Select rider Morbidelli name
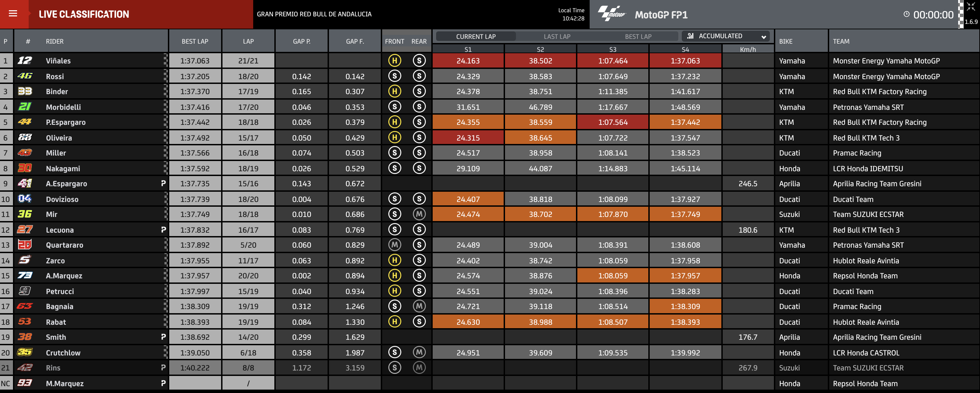 [63, 107]
